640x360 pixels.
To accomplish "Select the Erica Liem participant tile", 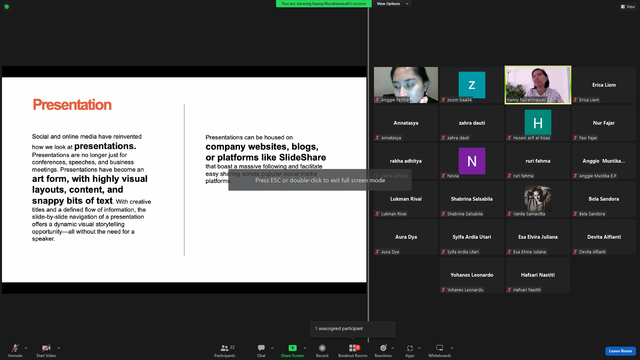I will [x=604, y=85].
